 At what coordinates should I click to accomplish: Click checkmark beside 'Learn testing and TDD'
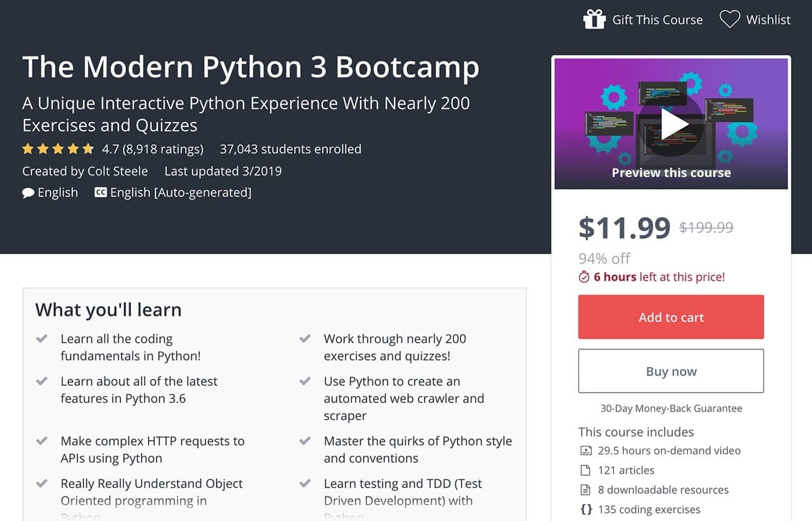pyautogui.click(x=305, y=485)
